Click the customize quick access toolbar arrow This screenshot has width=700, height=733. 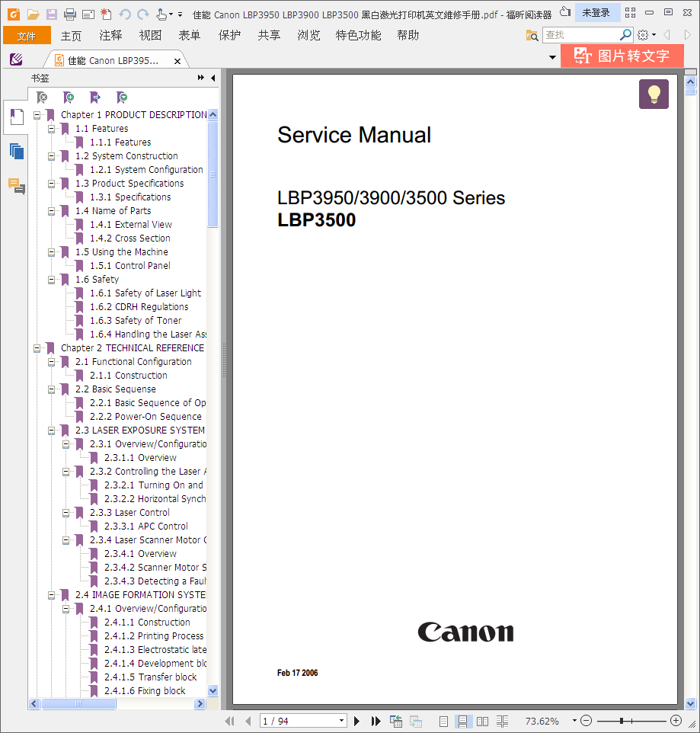181,15
